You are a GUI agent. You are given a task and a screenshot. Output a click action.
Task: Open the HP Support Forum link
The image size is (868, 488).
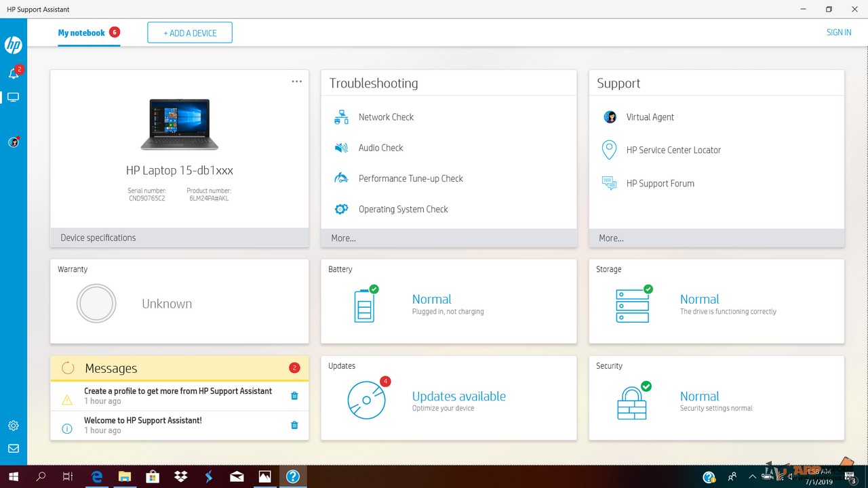[x=660, y=184]
